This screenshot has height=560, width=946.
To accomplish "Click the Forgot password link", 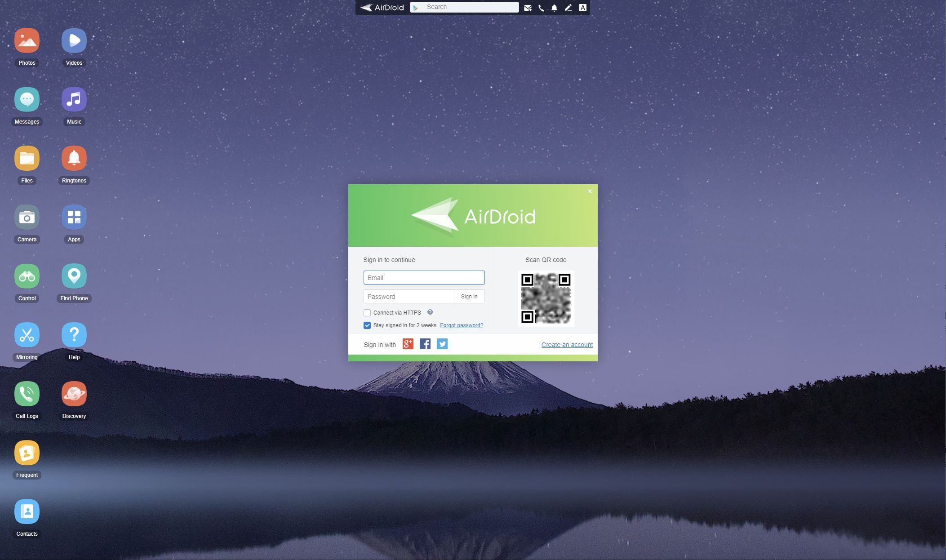I will coord(461,325).
